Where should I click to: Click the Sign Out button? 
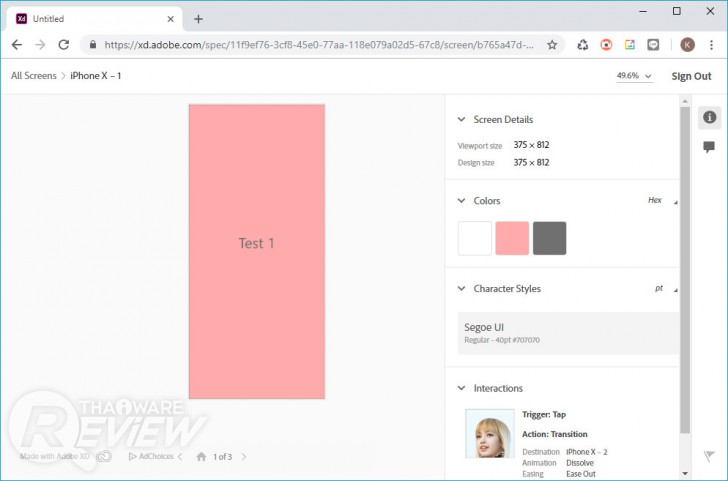tap(691, 76)
